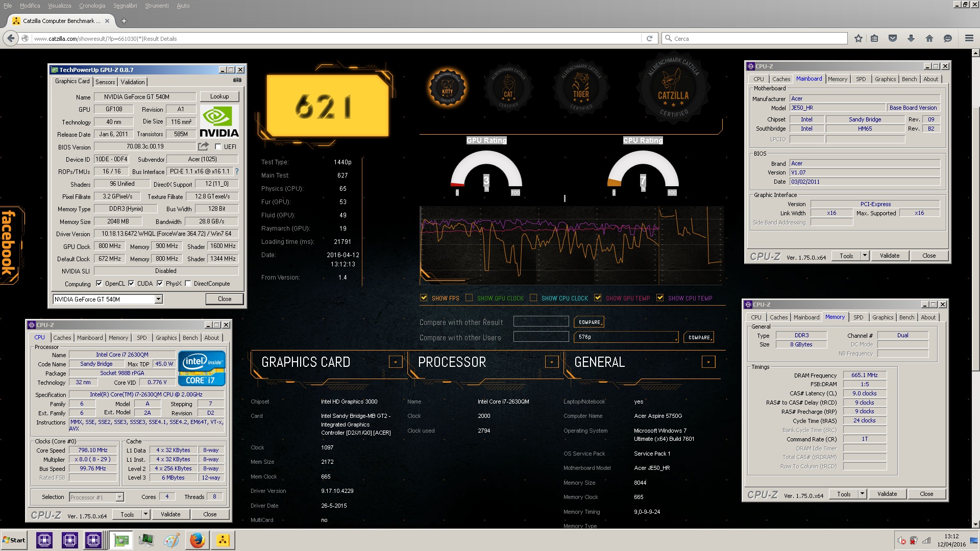Select the Tiger certified badge
Viewport: 980px width, 551px height.
coord(581,88)
